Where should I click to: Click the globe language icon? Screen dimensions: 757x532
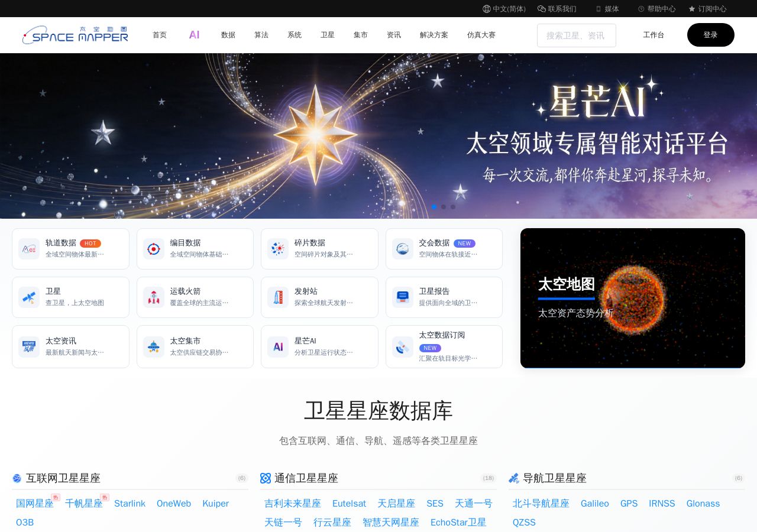pos(487,9)
